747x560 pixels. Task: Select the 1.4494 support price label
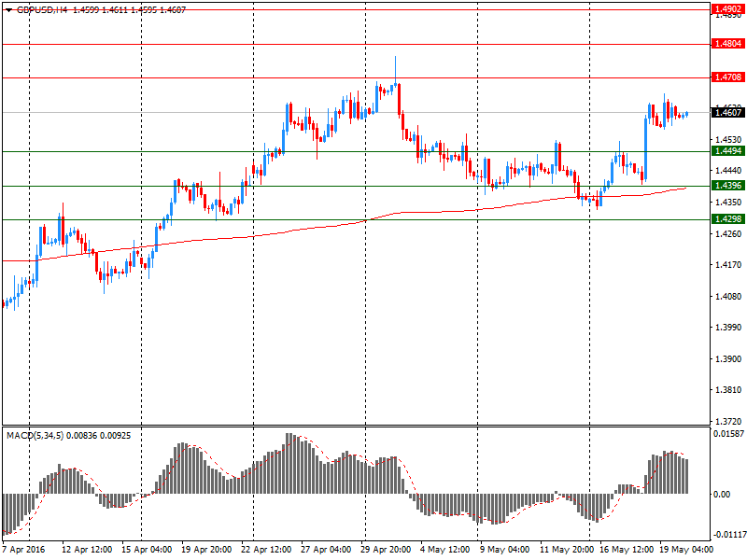coord(728,151)
